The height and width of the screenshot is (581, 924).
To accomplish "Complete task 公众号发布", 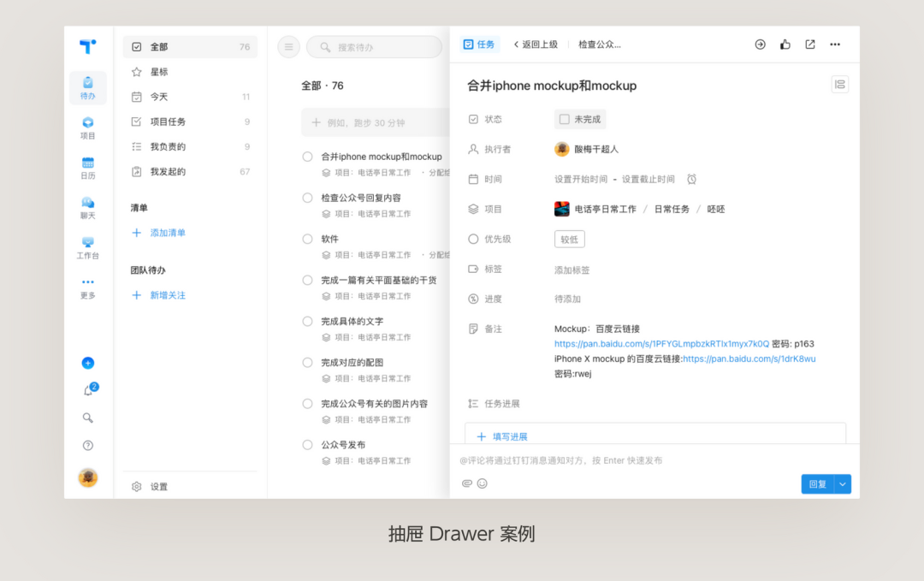I will [308, 445].
